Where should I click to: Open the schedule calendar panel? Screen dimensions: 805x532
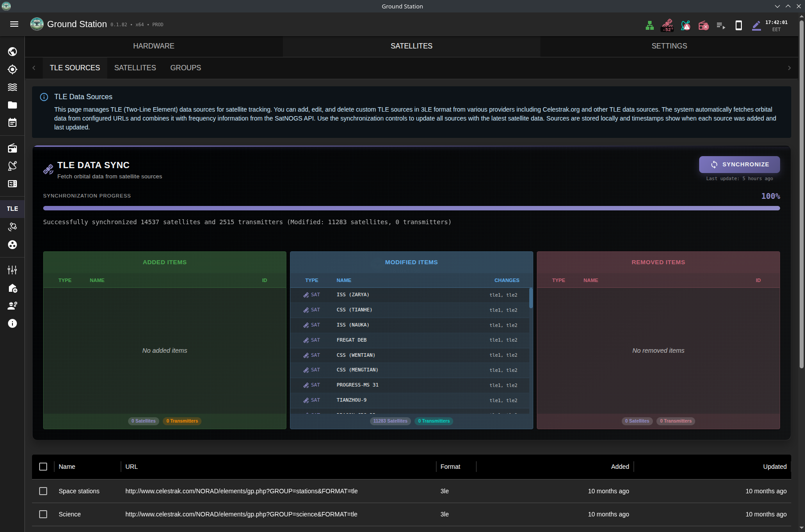point(12,122)
